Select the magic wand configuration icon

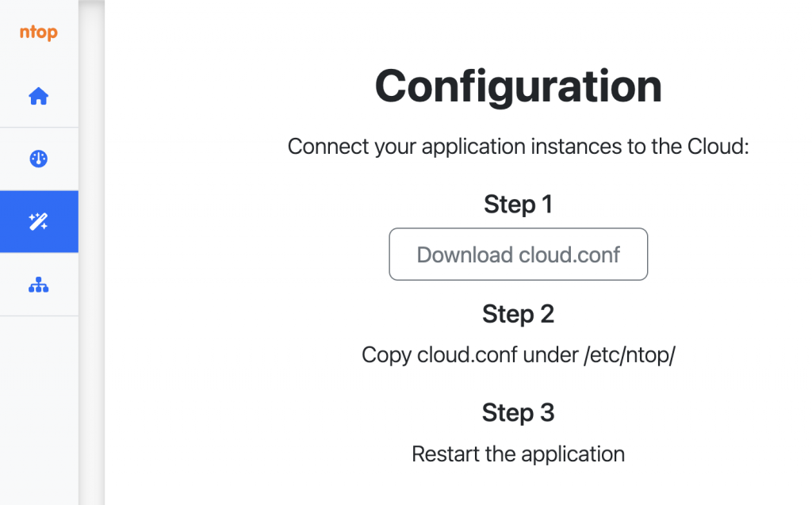click(x=39, y=222)
